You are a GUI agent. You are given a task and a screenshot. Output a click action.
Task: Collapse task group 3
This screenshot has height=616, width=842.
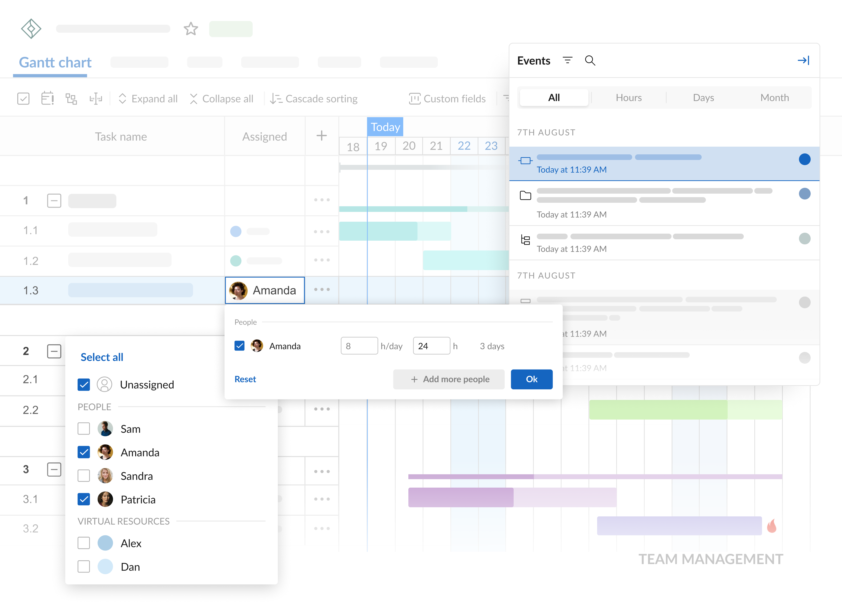(54, 469)
